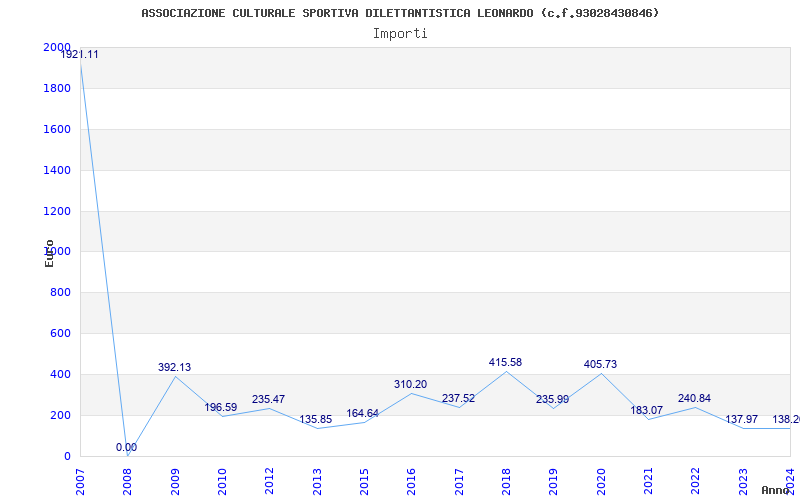800x500 pixels.
Task: Select the 310.20 value label
Action: (x=410, y=385)
